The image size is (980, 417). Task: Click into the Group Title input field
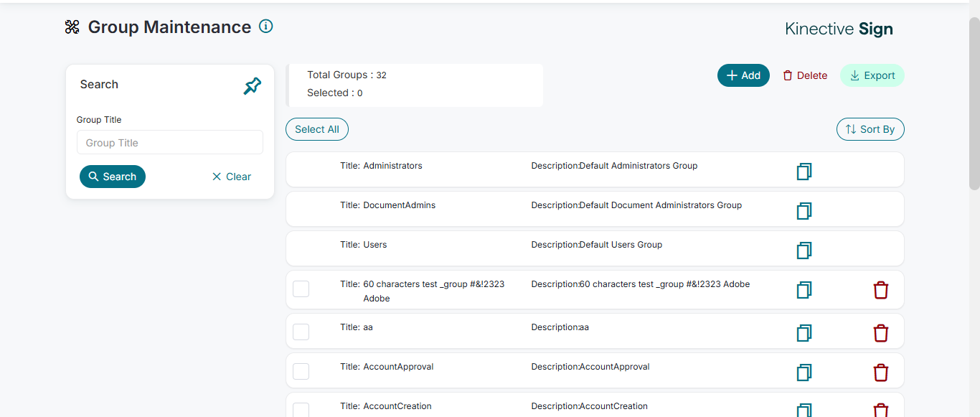tap(170, 142)
